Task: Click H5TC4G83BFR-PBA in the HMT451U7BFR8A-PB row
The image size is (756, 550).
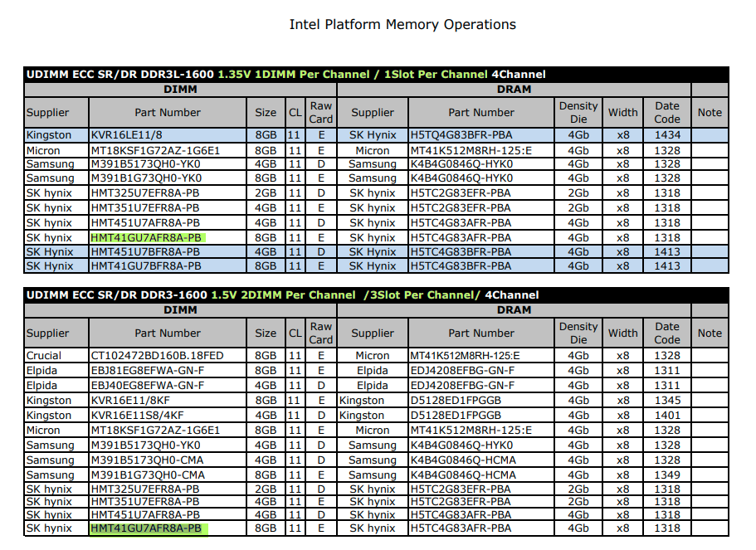Action: (461, 251)
